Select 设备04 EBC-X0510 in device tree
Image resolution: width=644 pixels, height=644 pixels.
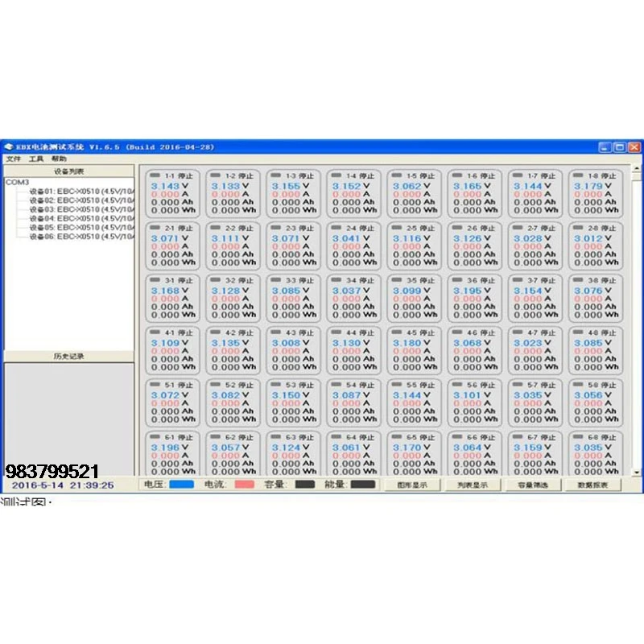pyautogui.click(x=82, y=218)
